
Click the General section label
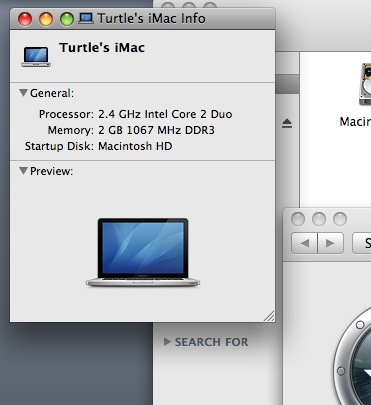[x=52, y=93]
